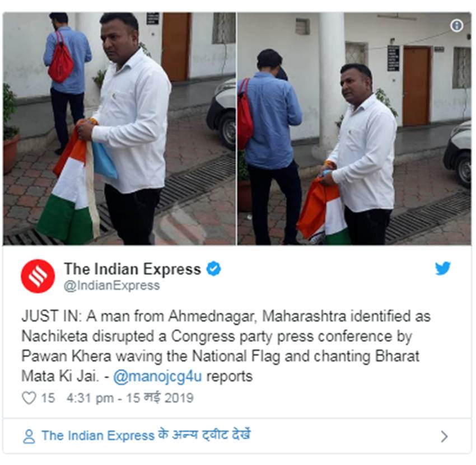Click the 'Mata Ki Jai.' text at the tweet's end
This screenshot has height=465, width=476.
pos(60,377)
